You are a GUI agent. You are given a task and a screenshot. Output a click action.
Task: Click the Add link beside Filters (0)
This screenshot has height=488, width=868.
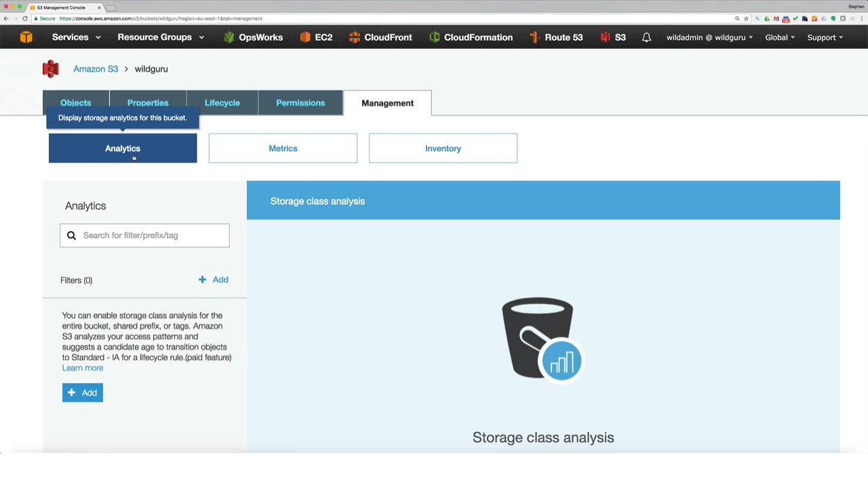pyautogui.click(x=214, y=279)
